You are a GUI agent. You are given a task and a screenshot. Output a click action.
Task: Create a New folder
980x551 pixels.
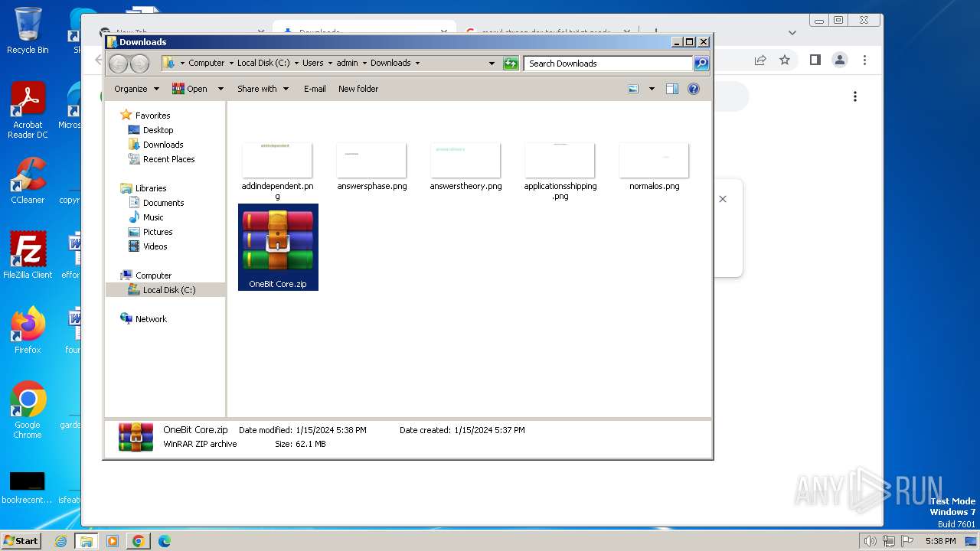point(358,89)
